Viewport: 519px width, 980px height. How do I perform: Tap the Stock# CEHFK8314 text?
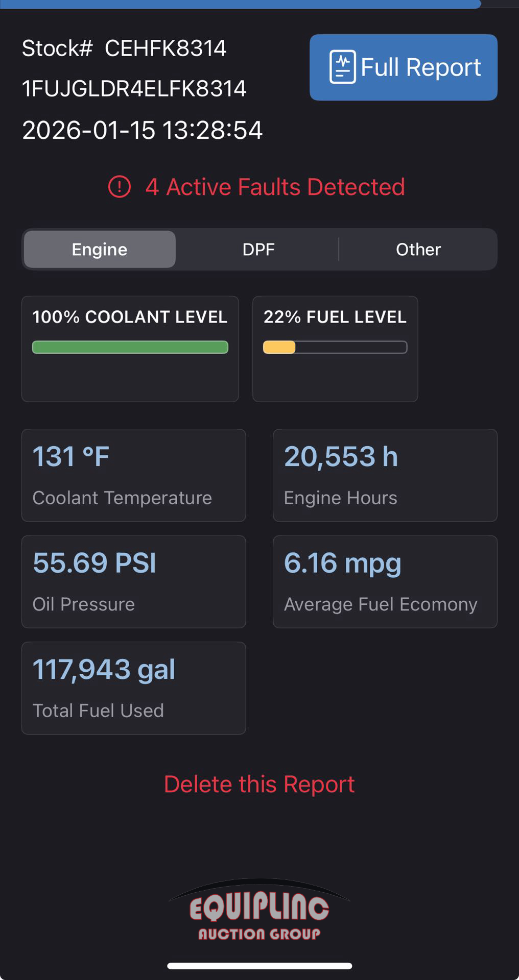click(x=124, y=48)
